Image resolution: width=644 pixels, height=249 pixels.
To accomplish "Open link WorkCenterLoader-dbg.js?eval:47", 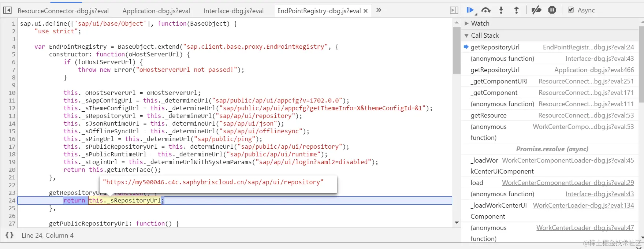I will (585, 228).
